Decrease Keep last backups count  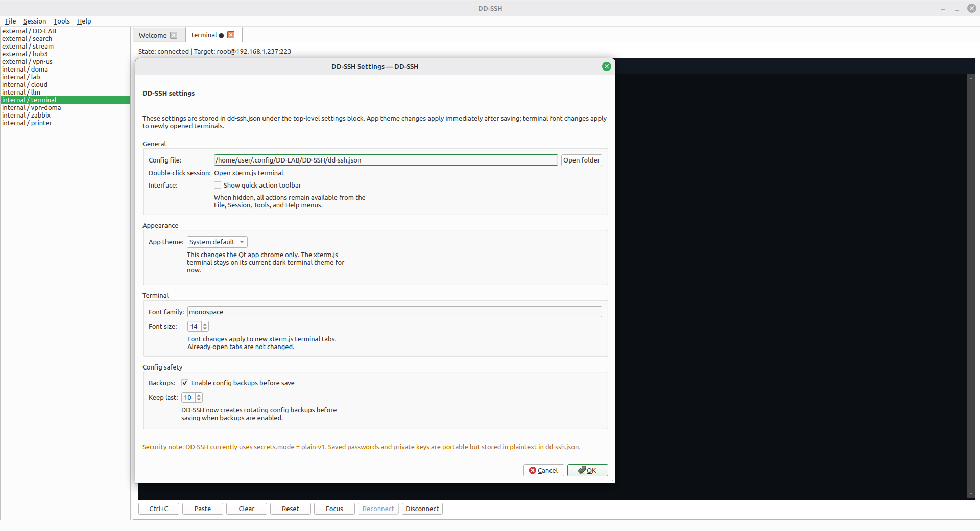pyautogui.click(x=199, y=400)
